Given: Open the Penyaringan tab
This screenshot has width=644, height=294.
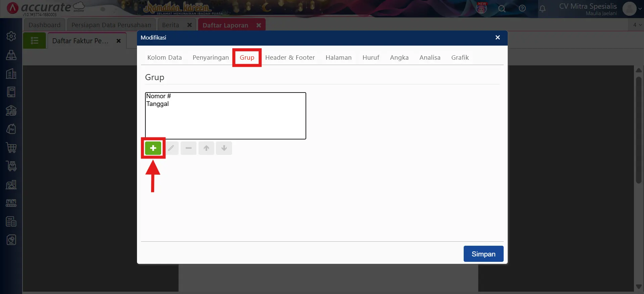Looking at the screenshot, I should tap(211, 58).
